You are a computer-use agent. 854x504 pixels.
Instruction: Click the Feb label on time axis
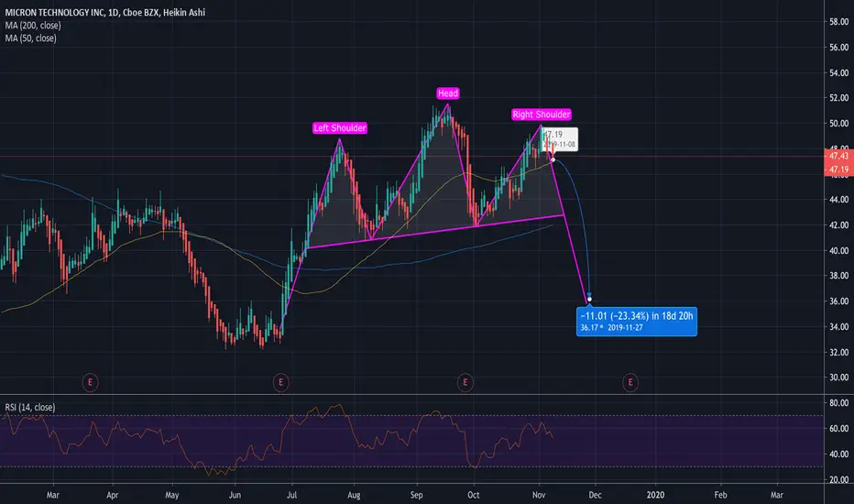pos(720,495)
